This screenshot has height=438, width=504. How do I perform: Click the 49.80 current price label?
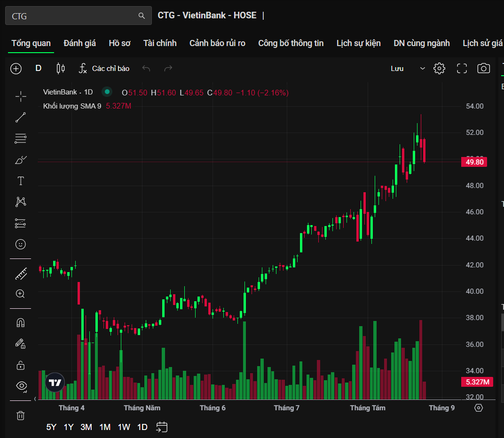tap(474, 162)
